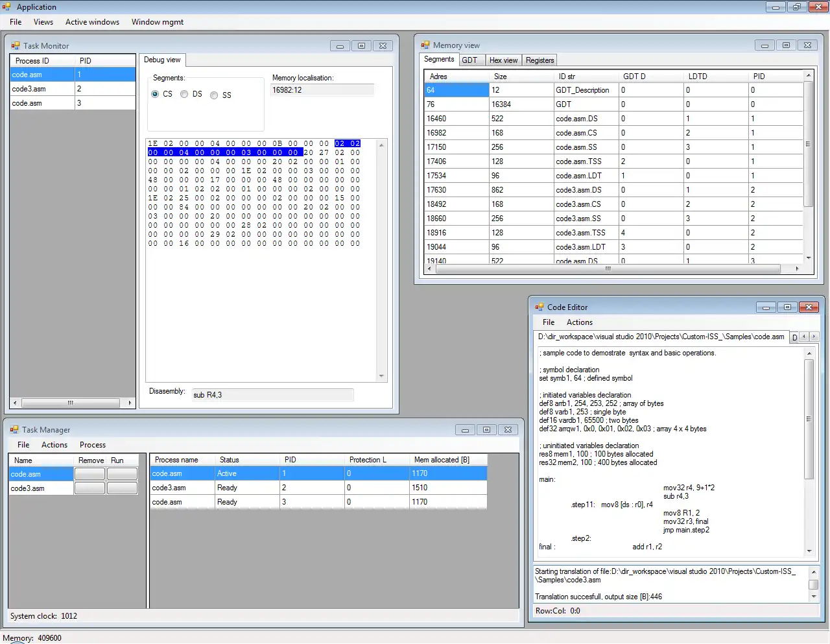Viewport: 830px width, 644px height.
Task: Select the code3.asm.CS segment row
Action: [x=577, y=204]
